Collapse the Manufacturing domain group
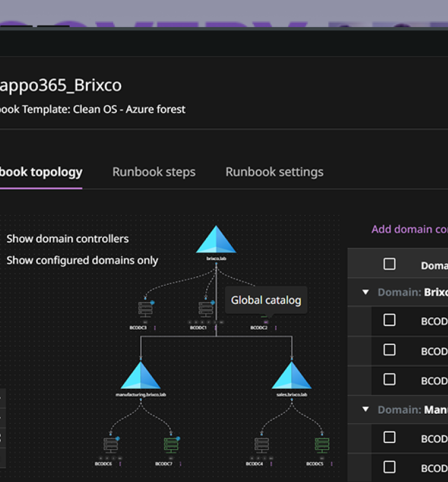This screenshot has height=482, width=448. tap(365, 409)
